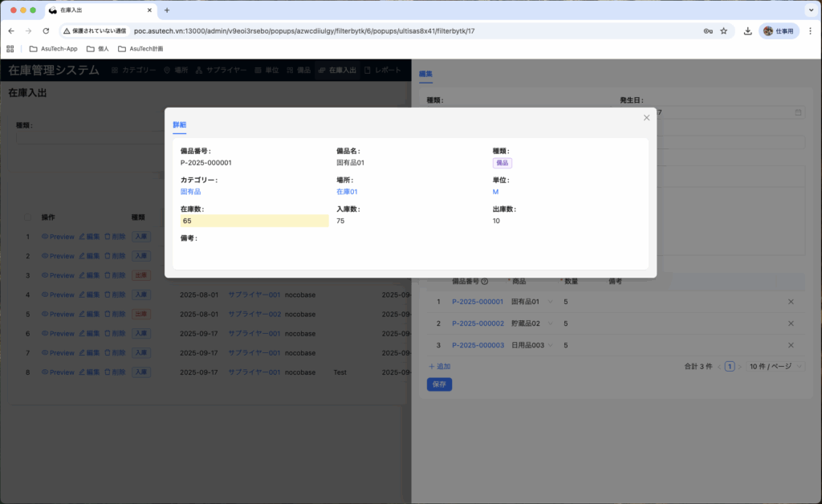Click the 保存 button
Viewport: 822px width, 504px height.
click(x=439, y=384)
